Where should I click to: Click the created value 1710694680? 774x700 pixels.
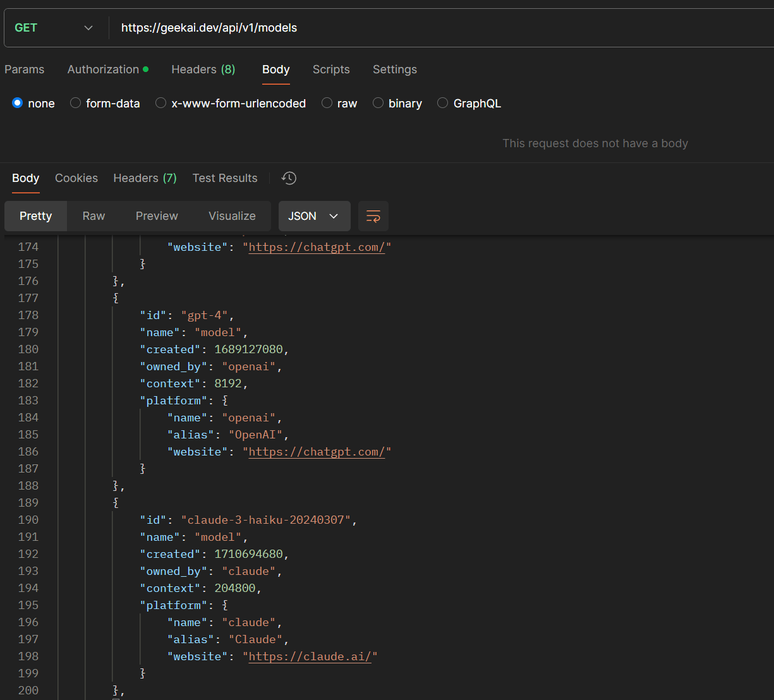coord(249,554)
